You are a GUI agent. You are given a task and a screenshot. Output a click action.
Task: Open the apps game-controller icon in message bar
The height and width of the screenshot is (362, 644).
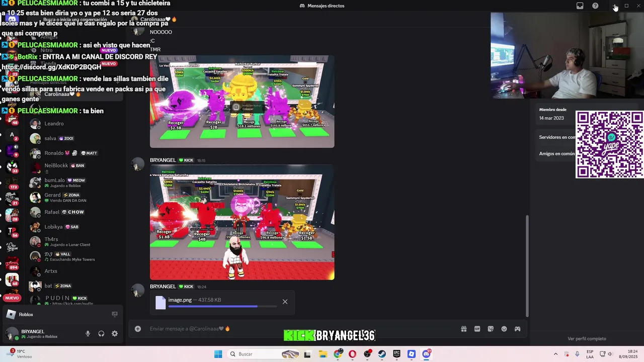pyautogui.click(x=517, y=329)
